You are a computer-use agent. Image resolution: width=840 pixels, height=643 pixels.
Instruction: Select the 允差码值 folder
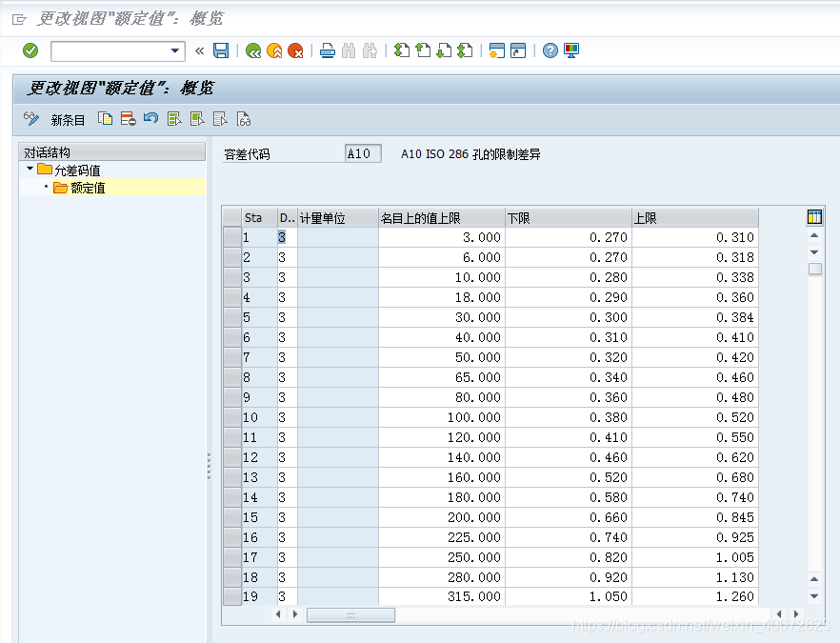tap(76, 171)
